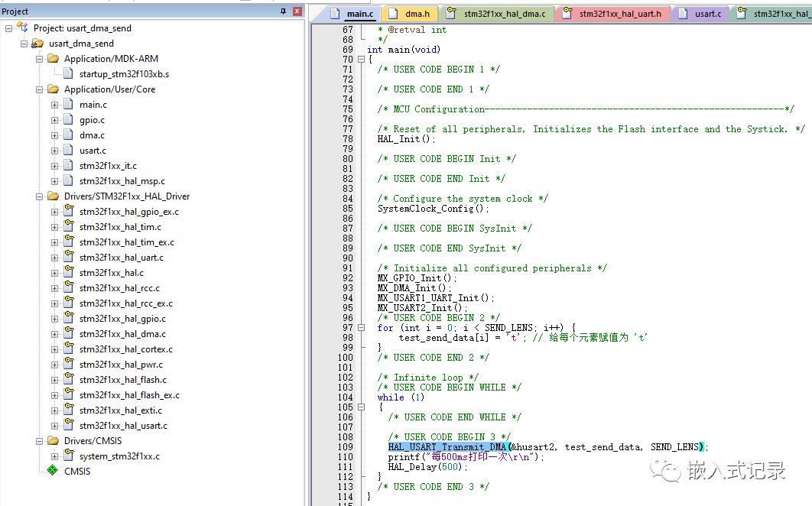Expand gpio.c in the project tree
The width and height of the screenshot is (812, 506).
tap(54, 120)
